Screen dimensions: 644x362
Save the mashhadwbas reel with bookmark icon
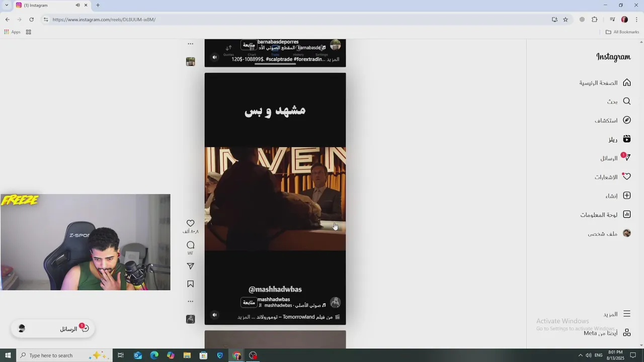pyautogui.click(x=190, y=284)
